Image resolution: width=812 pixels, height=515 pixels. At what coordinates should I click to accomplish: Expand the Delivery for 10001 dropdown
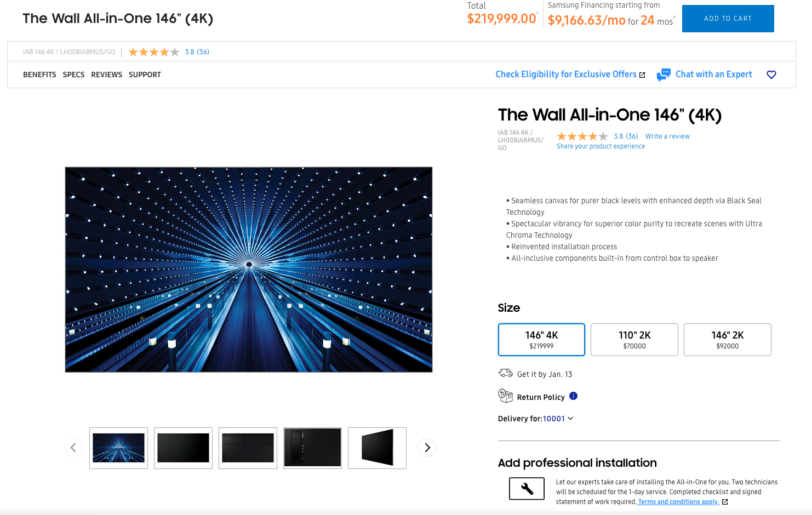570,418
